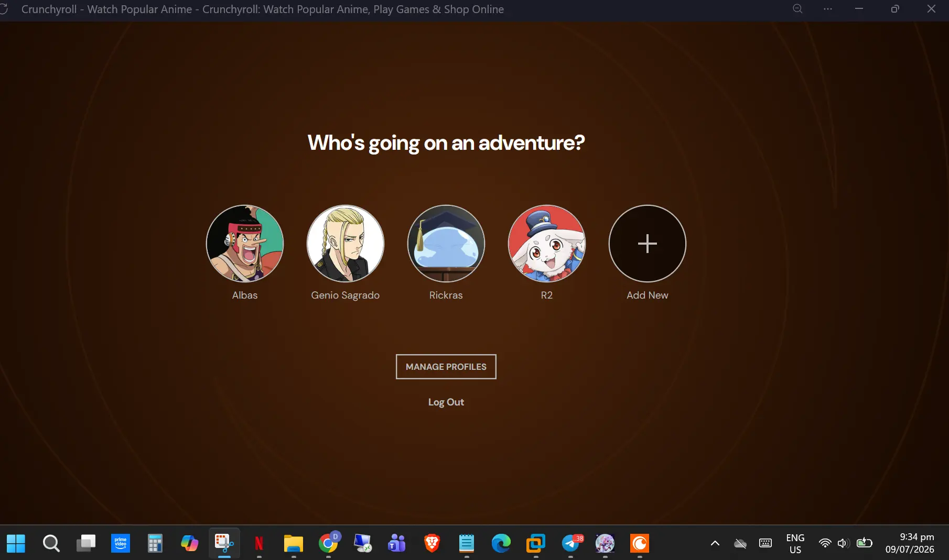Open the Windows Start menu
This screenshot has width=949, height=560.
coord(16,543)
